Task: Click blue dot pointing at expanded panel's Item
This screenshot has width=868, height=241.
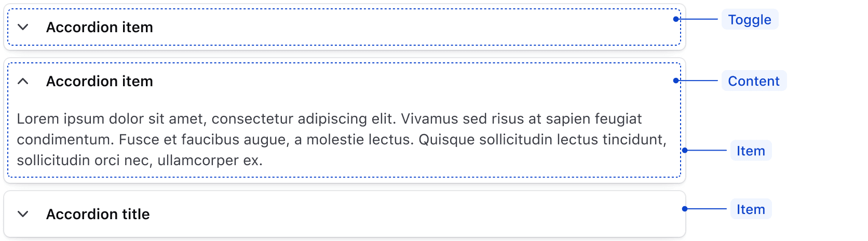Action: (x=685, y=150)
